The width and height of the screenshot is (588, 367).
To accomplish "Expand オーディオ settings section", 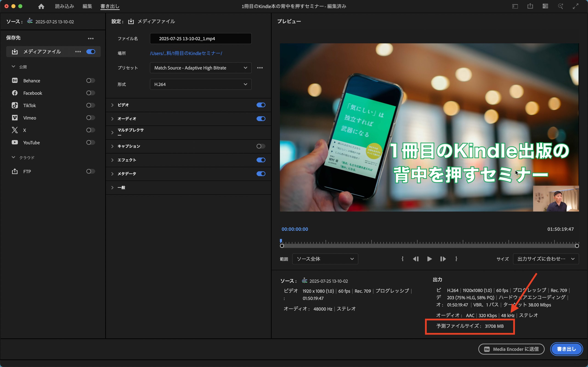I will click(112, 118).
